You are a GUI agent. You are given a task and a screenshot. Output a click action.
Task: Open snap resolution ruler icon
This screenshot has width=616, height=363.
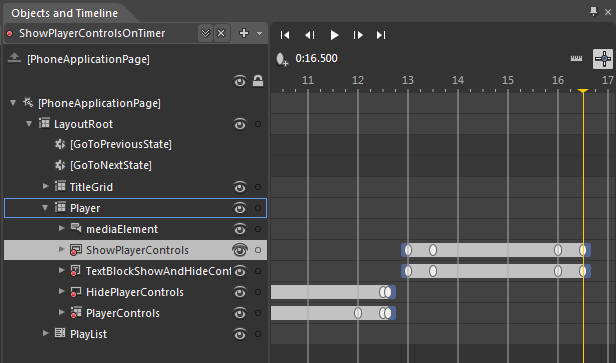coord(576,59)
